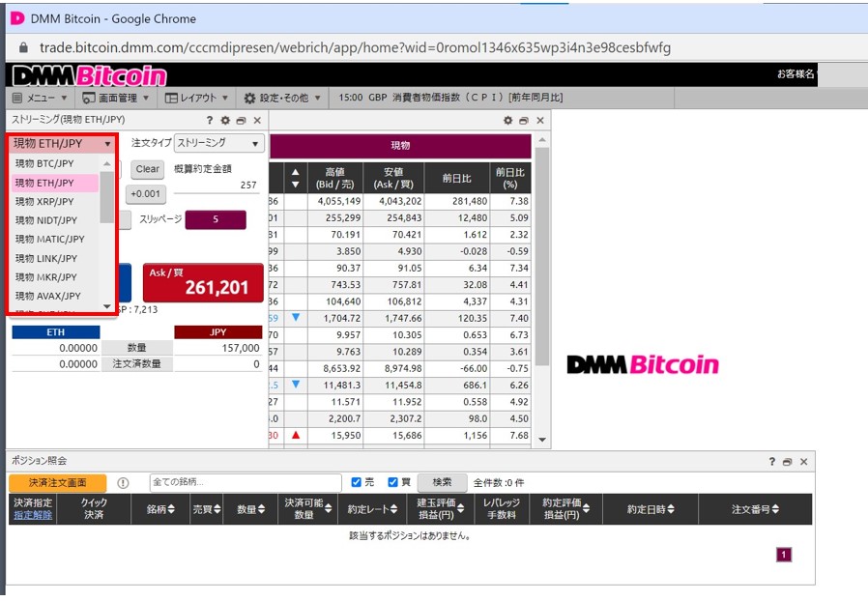
Task: Pop out the rate list panel
Action: [x=524, y=120]
